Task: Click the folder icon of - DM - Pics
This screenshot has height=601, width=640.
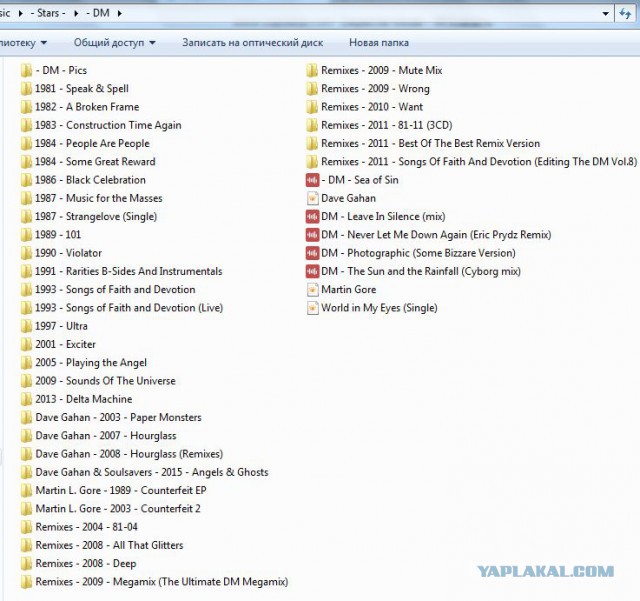Action: click(x=26, y=70)
